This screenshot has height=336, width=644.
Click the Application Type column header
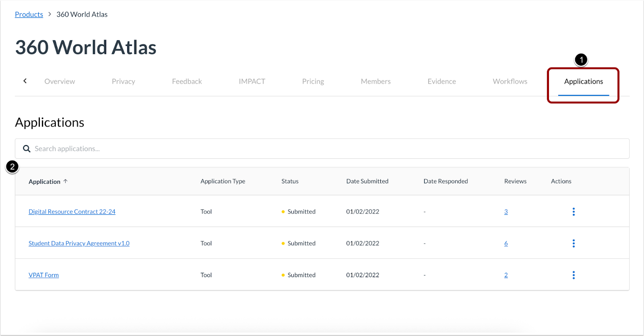pos(223,181)
